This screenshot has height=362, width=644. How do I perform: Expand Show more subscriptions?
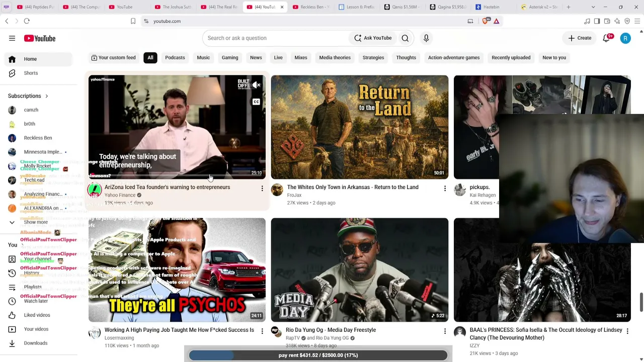(x=35, y=222)
